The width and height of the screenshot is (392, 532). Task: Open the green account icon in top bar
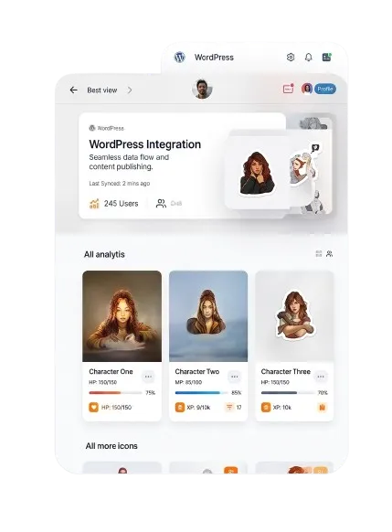326,57
